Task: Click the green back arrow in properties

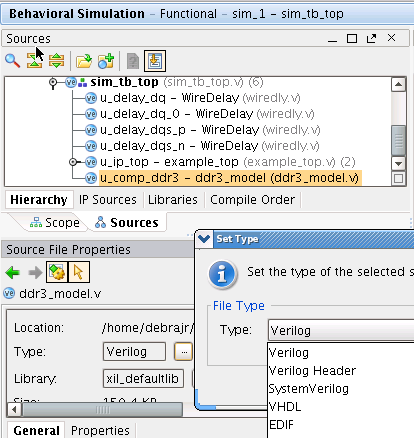Action: [x=13, y=273]
